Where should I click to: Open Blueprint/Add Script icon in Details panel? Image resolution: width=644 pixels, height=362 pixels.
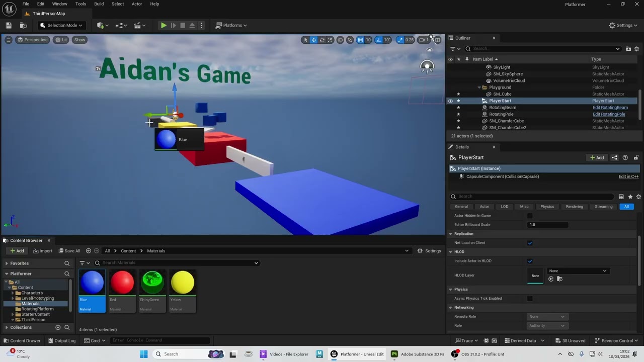tap(614, 157)
